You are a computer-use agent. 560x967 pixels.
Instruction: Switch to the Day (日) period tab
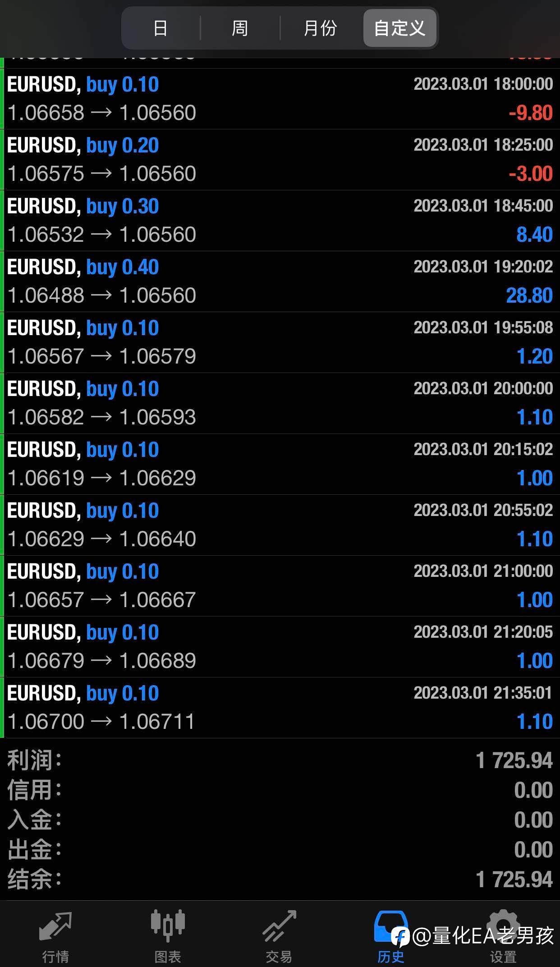click(161, 28)
